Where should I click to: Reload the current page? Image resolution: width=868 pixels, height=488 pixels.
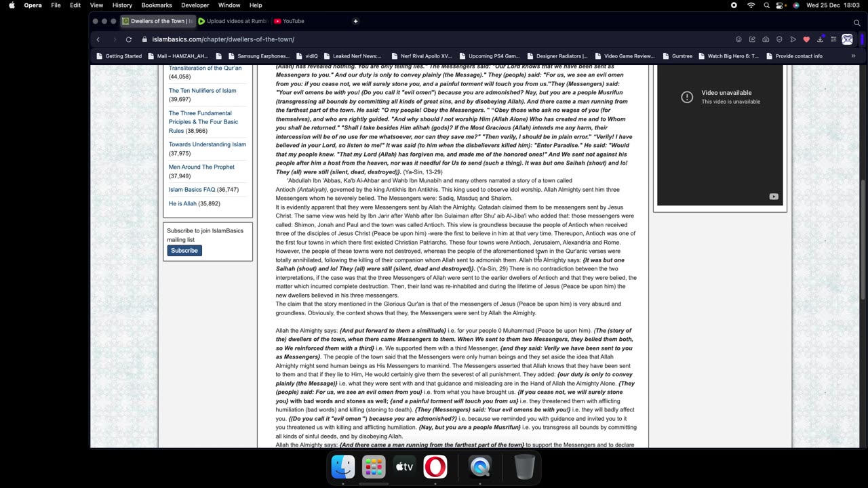[128, 39]
